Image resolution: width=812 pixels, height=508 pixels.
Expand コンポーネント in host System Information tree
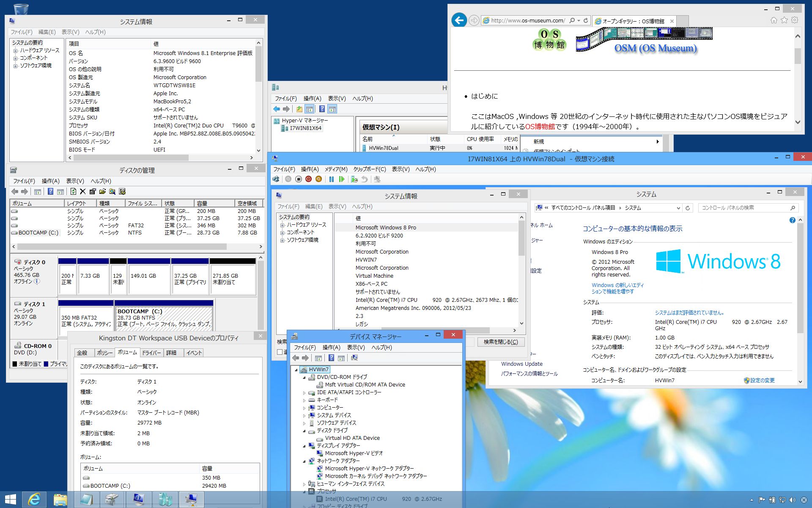[16, 58]
